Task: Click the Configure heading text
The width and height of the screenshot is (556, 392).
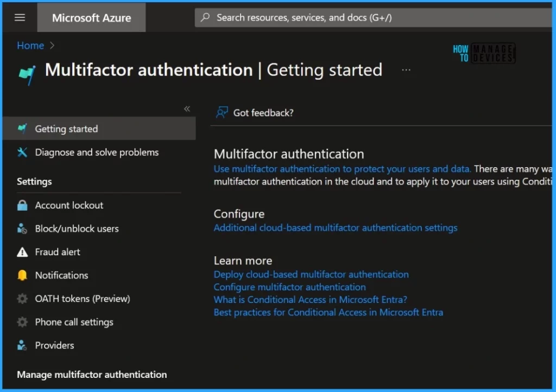Action: (239, 214)
